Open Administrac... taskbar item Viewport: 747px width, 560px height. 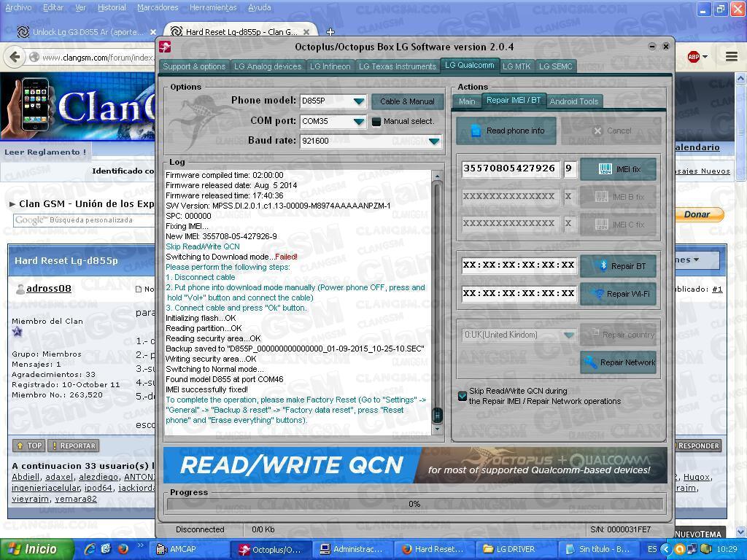(352, 549)
